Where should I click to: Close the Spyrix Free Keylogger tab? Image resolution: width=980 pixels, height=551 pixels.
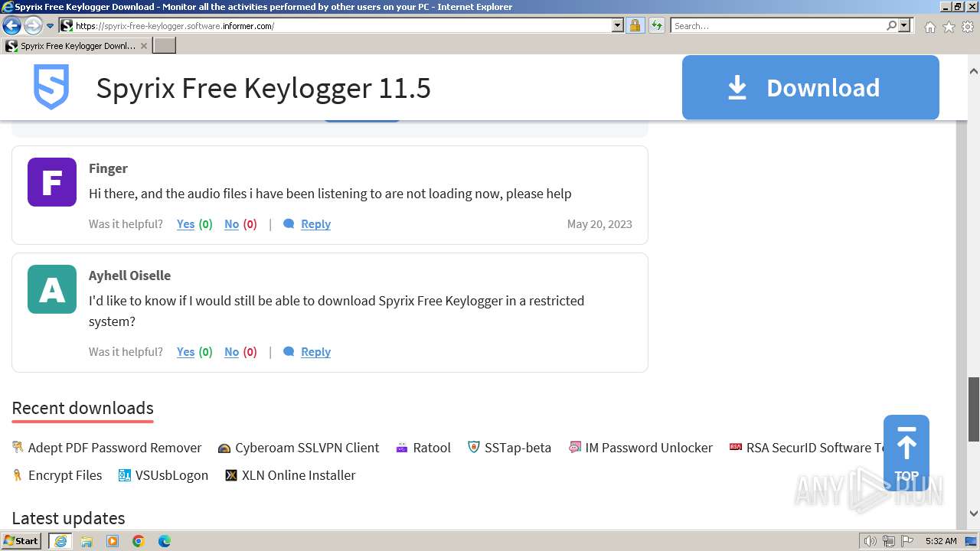tap(144, 46)
